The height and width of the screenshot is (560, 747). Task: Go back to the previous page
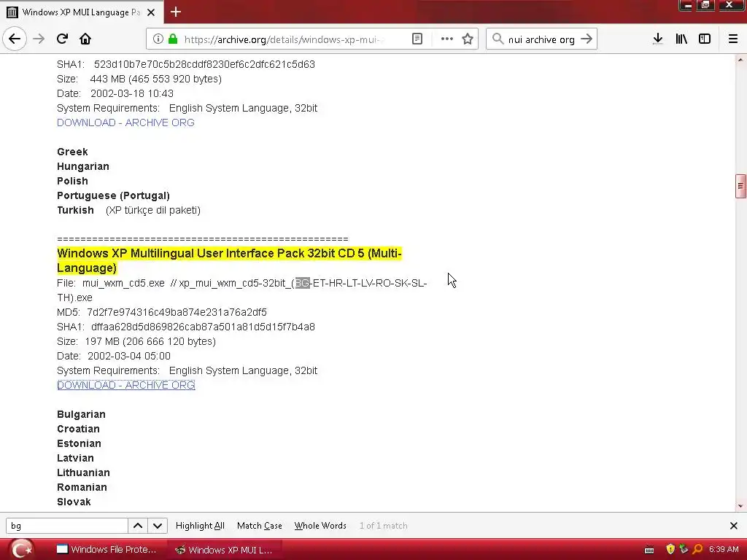click(x=15, y=39)
